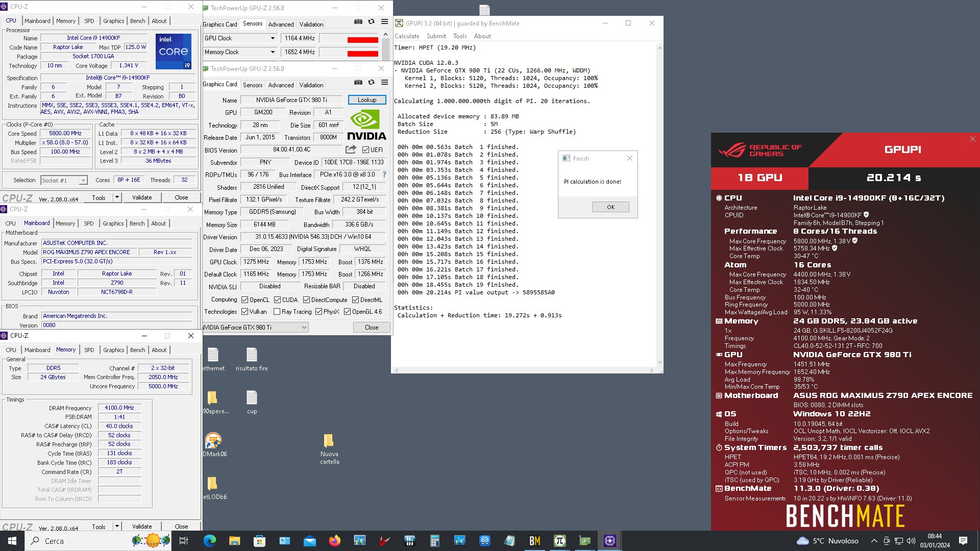Screen dimensions: 980x551
Task: Open the Validation tab in front GPU-Z window
Action: tap(311, 85)
